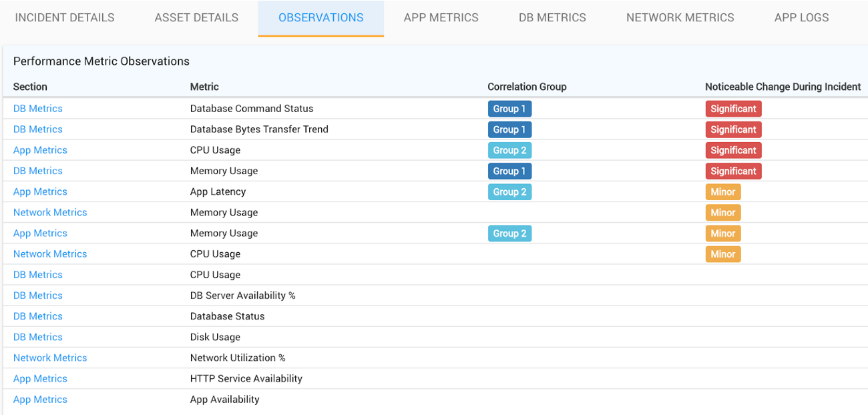Open the Network Metrics tab
The image size is (868, 415).
point(680,18)
